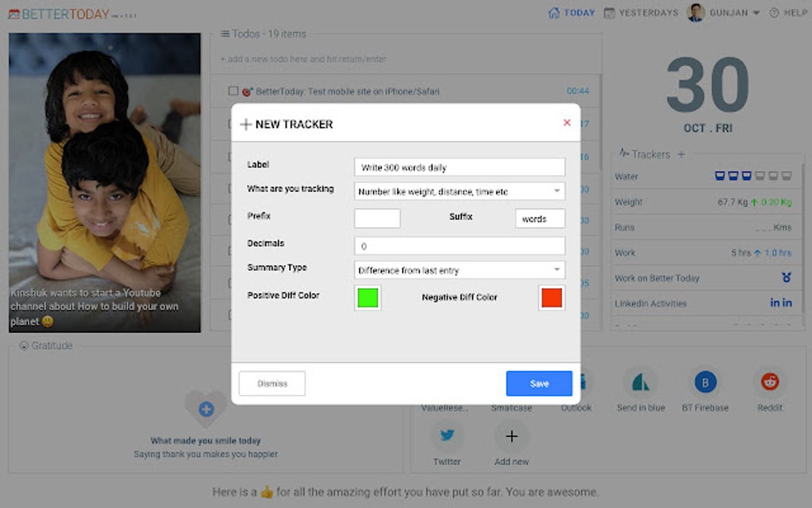Click 'What made you smile today' text
Screen dimensions: 812x508
205,440
